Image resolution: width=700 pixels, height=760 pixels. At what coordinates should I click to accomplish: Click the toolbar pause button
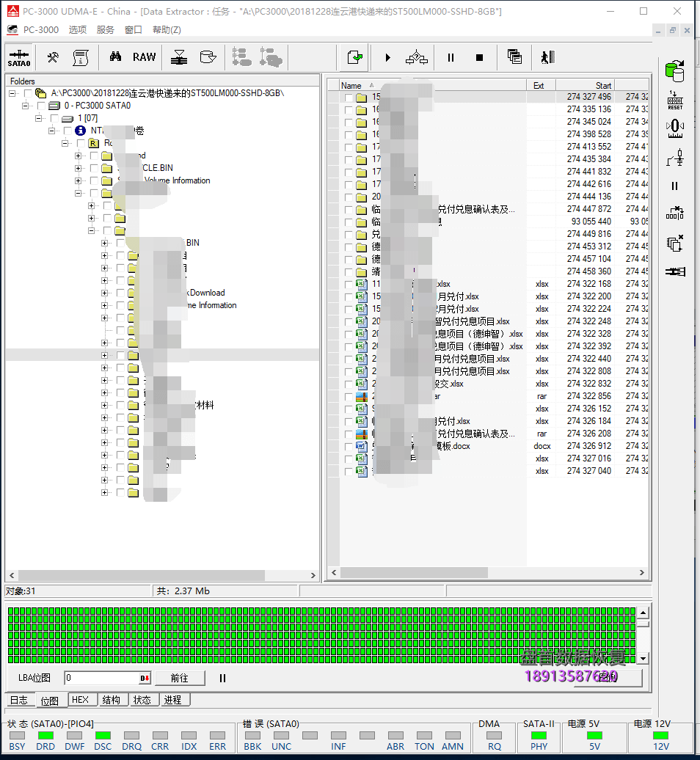(x=451, y=58)
